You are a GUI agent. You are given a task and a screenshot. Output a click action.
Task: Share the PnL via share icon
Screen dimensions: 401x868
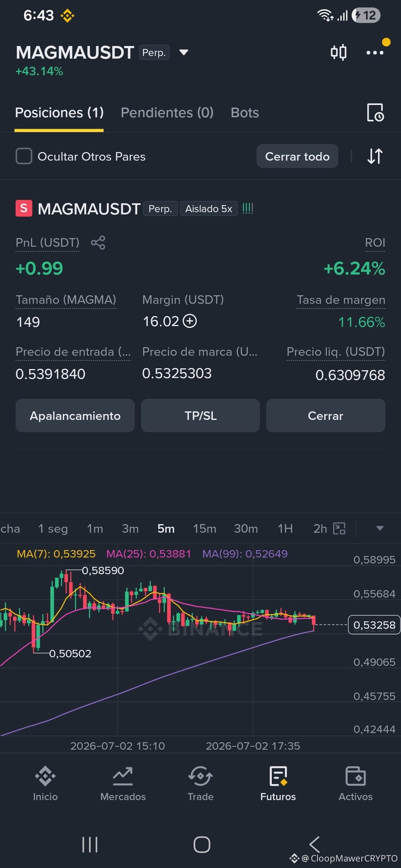(x=98, y=243)
